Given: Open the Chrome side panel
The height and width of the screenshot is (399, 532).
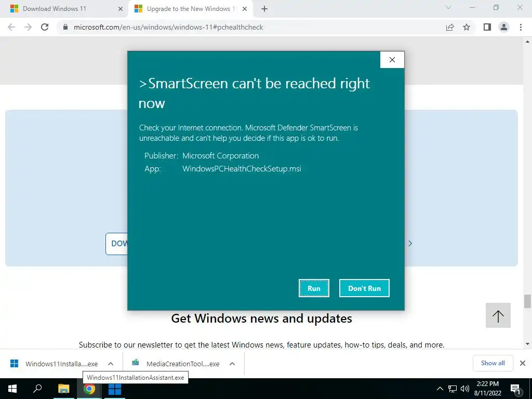Looking at the screenshot, I should [x=487, y=27].
